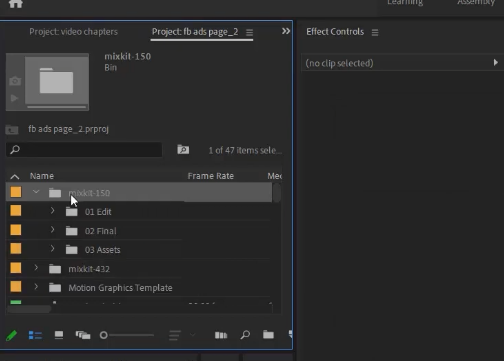Switch to Freeform View
The height and width of the screenshot is (361, 504).
pyautogui.click(x=83, y=335)
